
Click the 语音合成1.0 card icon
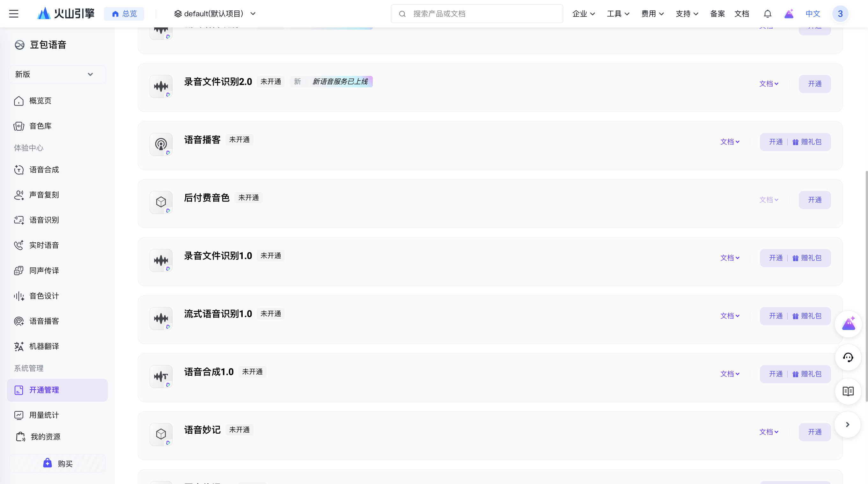[161, 377]
